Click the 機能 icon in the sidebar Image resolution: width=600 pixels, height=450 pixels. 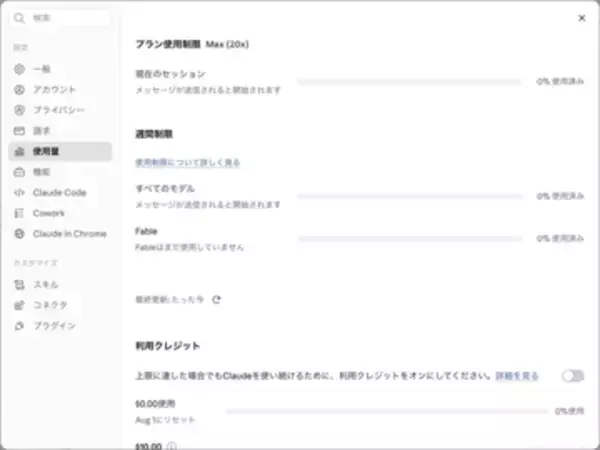click(x=19, y=172)
